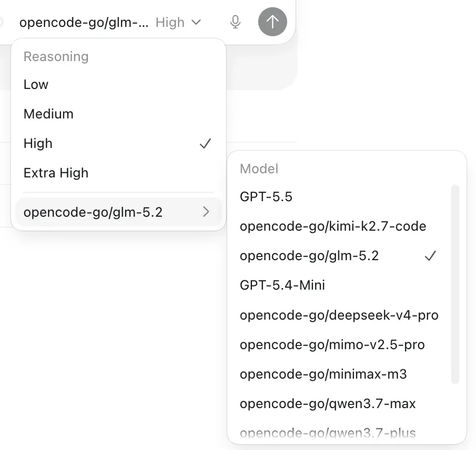Choose GPT-5.5 model
Image resolution: width=476 pixels, height=450 pixels.
coord(340,197)
